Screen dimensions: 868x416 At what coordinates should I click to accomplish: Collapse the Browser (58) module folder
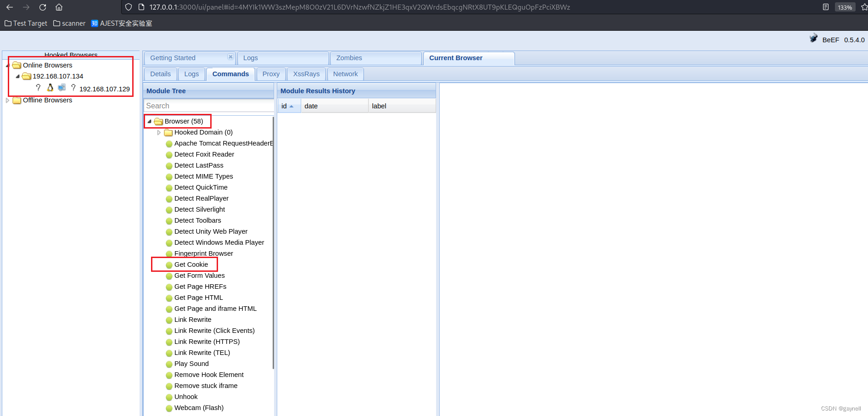click(x=149, y=121)
